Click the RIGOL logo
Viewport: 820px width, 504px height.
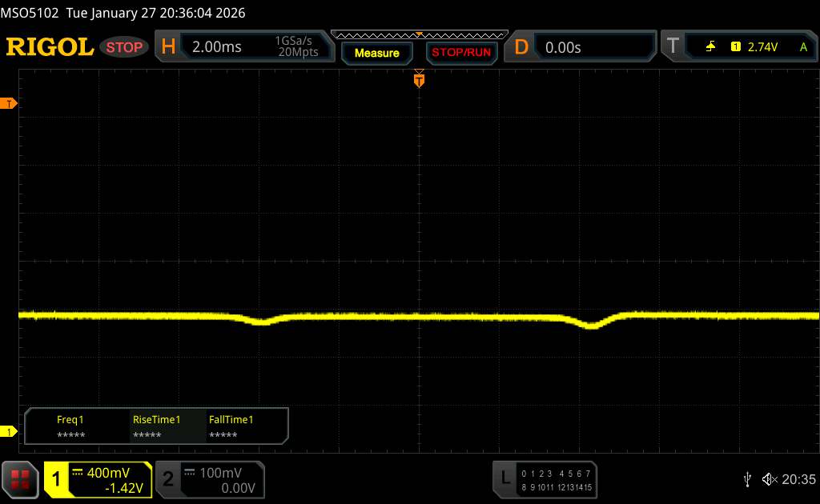click(x=50, y=47)
